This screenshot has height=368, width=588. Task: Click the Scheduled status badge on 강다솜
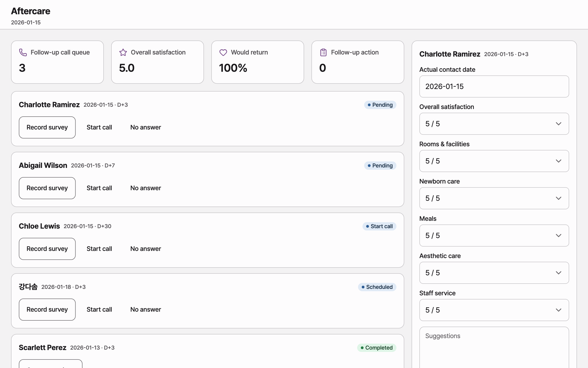(377, 287)
